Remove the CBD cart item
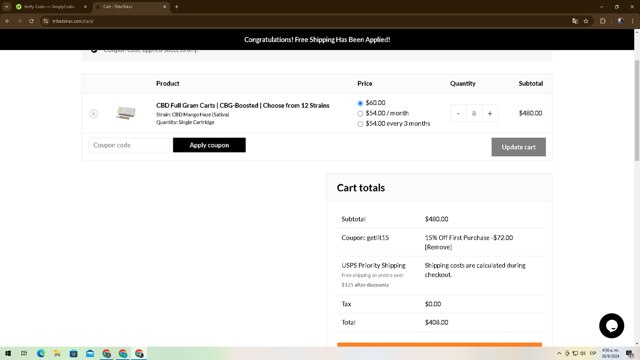This screenshot has height=360, width=640. tap(93, 113)
